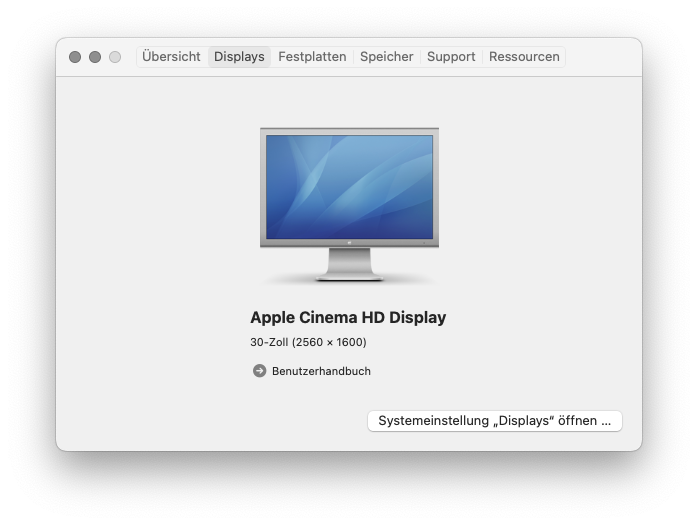
Task: Minimize the window with middle button
Action: pyautogui.click(x=95, y=57)
